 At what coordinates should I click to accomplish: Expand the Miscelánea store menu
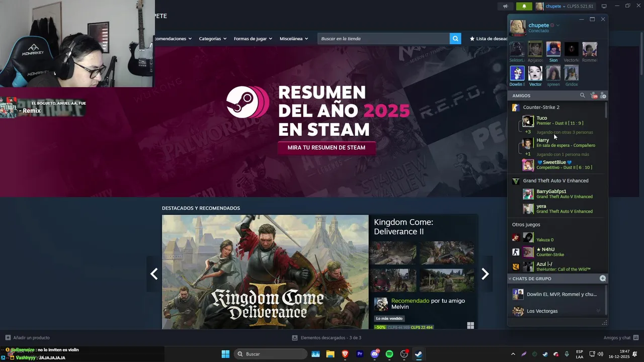[x=294, y=39]
